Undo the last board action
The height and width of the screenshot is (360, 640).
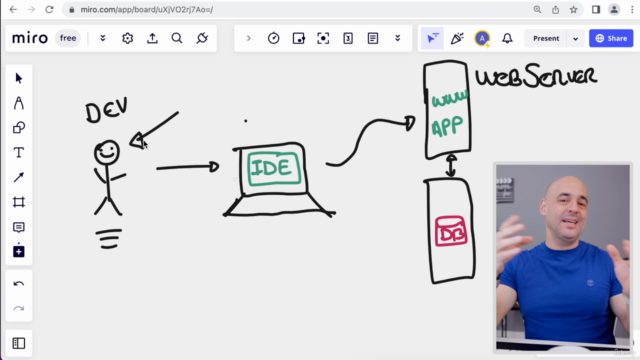tap(18, 284)
